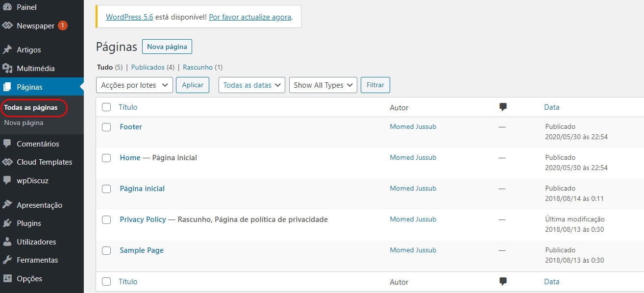Toggle select-all checkbox in top header
The height and width of the screenshot is (293, 644).
click(x=106, y=107)
